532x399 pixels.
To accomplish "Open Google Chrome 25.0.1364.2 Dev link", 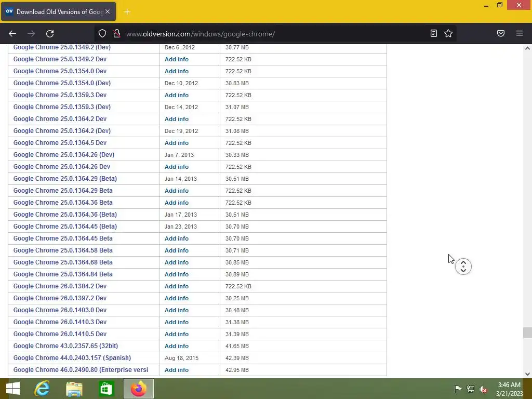I will tap(60, 119).
